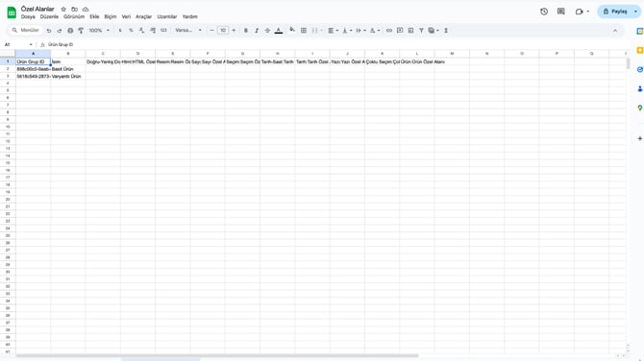Image resolution: width=644 pixels, height=361 pixels.
Task: Open the borders tool in toolbar
Action: (304, 31)
